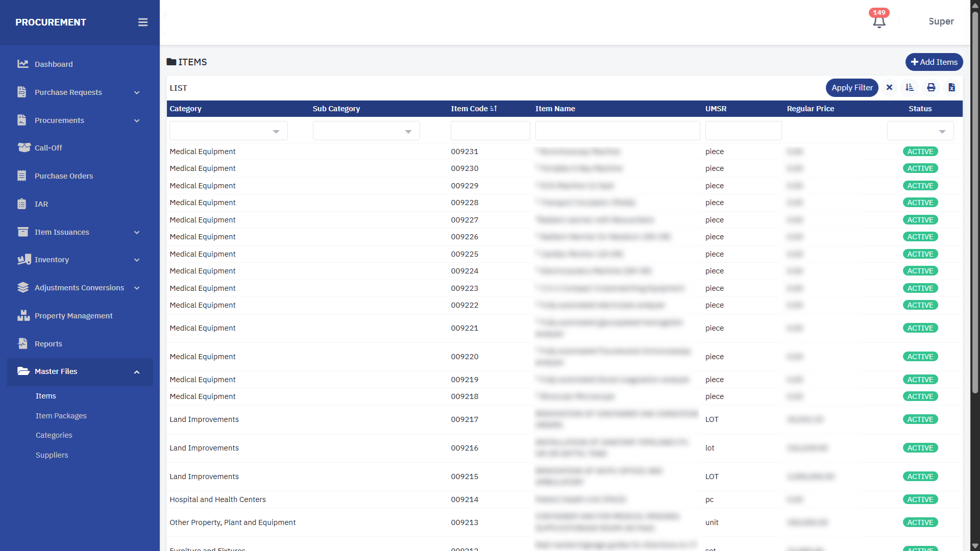Click the clear filter X icon

point(889,88)
